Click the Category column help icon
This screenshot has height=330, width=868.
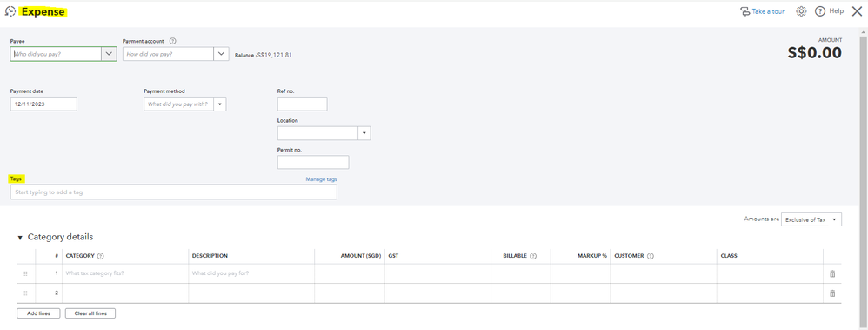pos(101,256)
